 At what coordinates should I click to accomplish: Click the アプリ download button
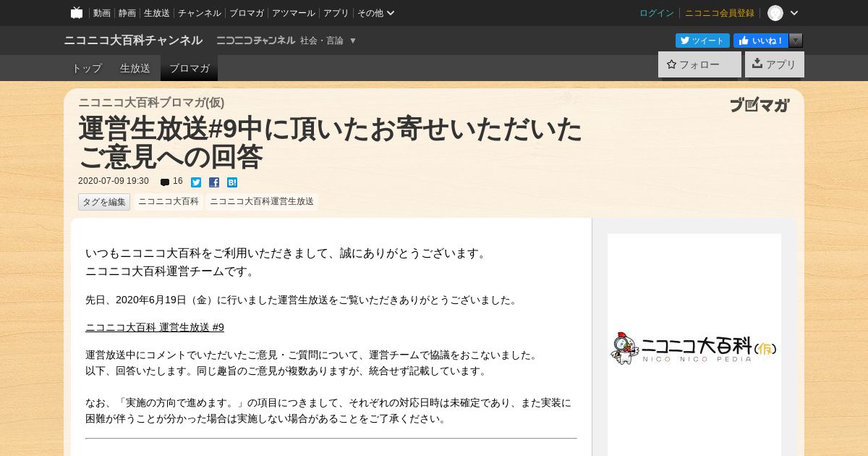[775, 64]
